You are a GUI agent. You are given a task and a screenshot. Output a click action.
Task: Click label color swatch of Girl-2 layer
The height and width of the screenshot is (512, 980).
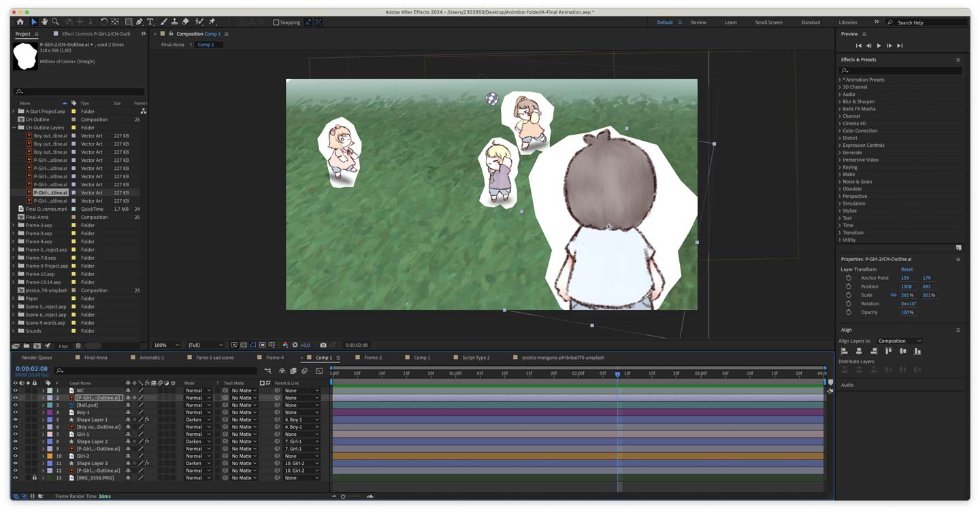(49, 456)
